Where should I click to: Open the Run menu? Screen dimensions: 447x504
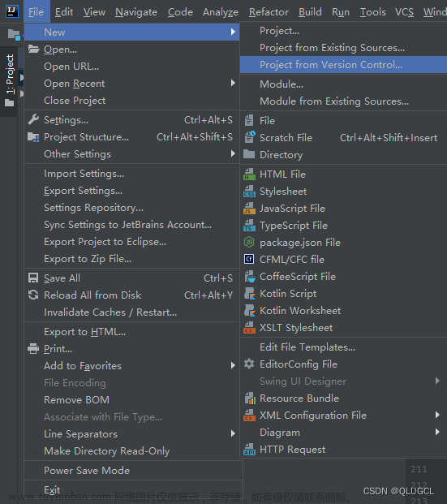pos(341,12)
